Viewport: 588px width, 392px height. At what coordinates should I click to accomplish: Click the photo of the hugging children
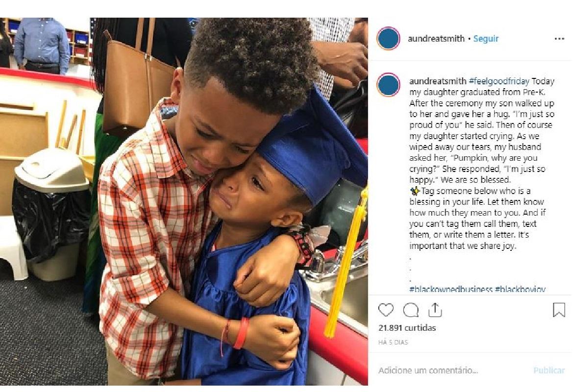pos(184,201)
